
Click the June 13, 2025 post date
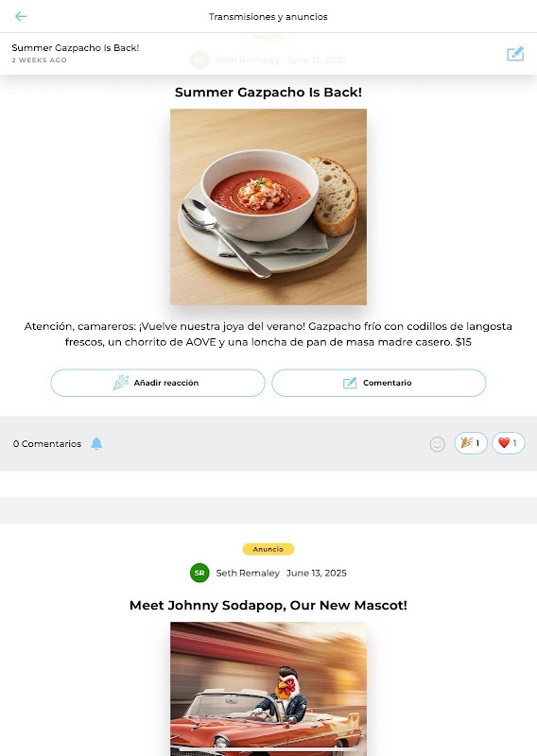[317, 573]
